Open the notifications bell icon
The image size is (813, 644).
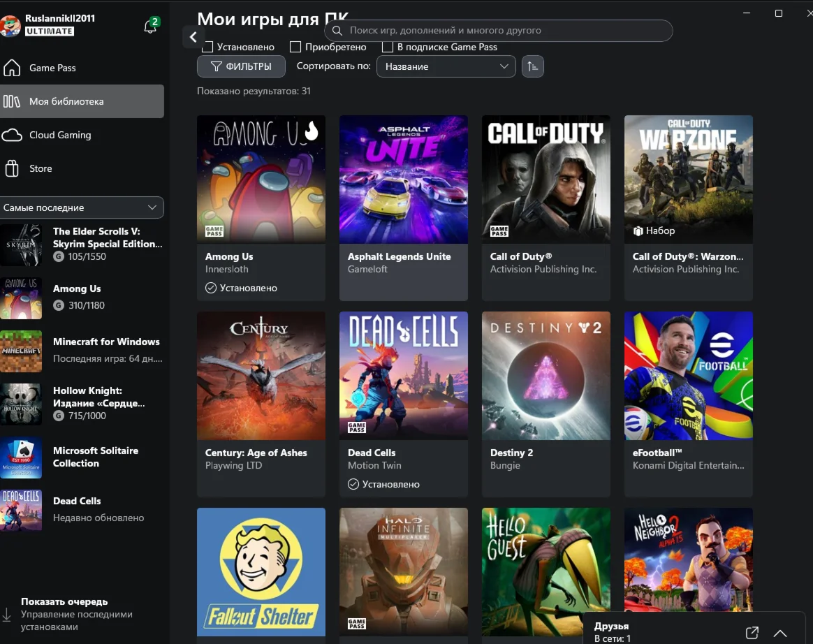tap(150, 26)
